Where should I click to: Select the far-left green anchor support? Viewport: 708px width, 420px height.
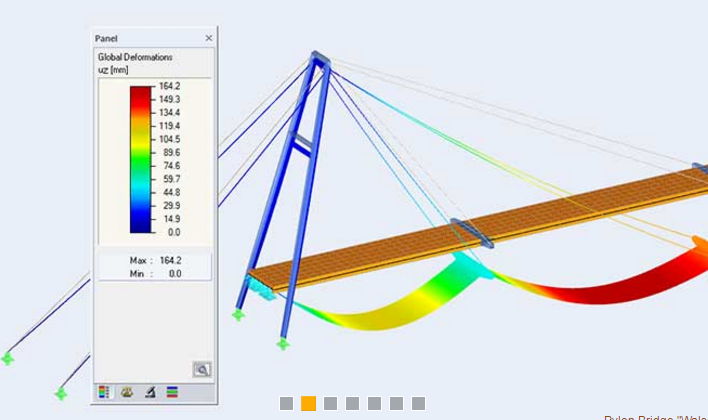pos(8,358)
